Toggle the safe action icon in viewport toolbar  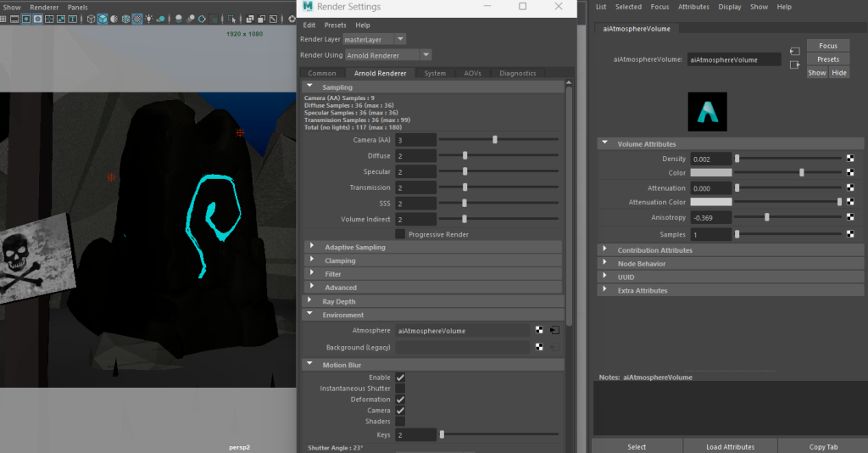[x=61, y=19]
